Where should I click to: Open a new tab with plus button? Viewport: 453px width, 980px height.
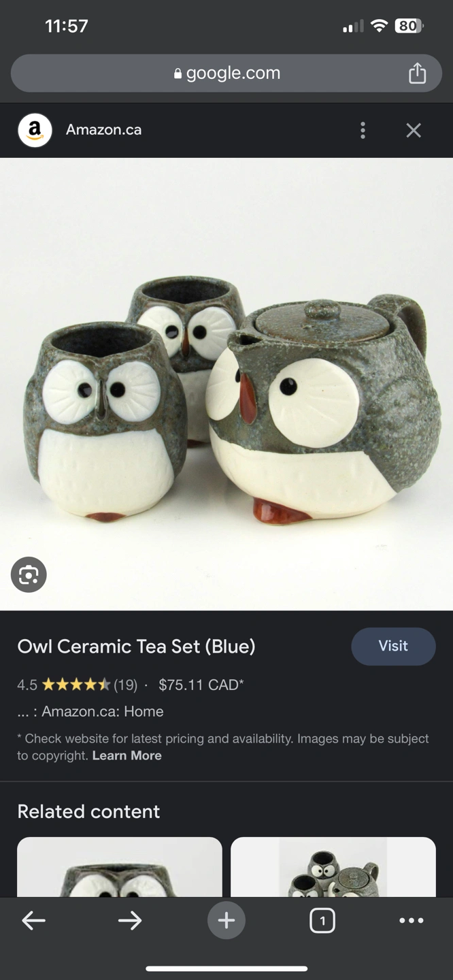click(x=227, y=921)
